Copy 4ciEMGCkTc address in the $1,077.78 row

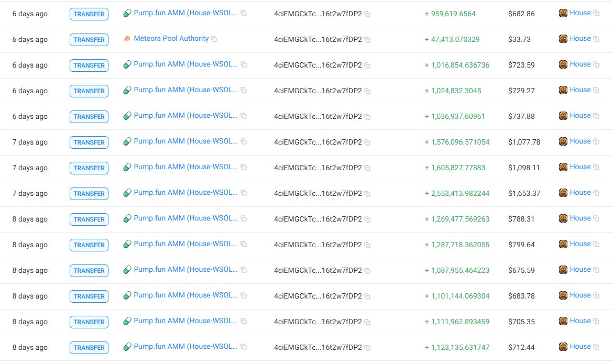(367, 142)
